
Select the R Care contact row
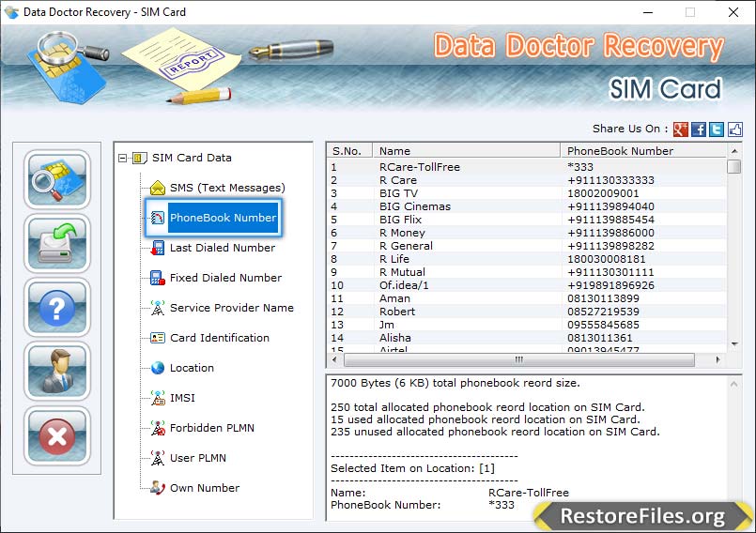pyautogui.click(x=527, y=180)
